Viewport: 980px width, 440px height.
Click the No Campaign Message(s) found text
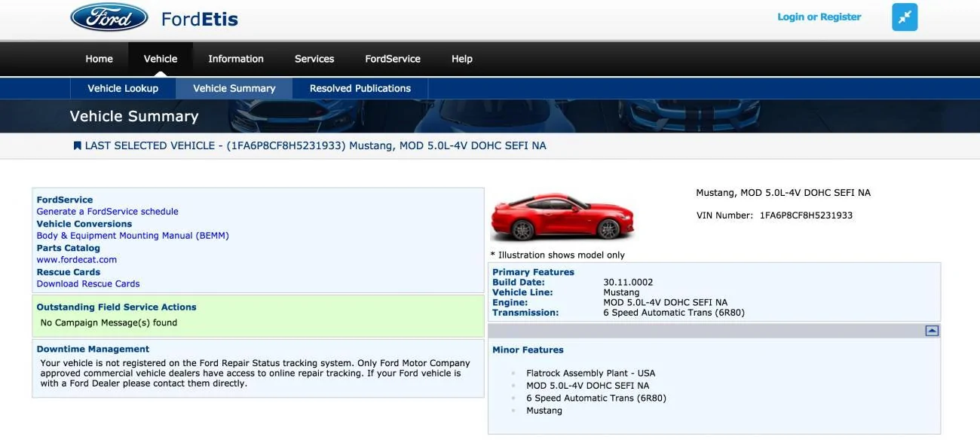[x=109, y=322]
